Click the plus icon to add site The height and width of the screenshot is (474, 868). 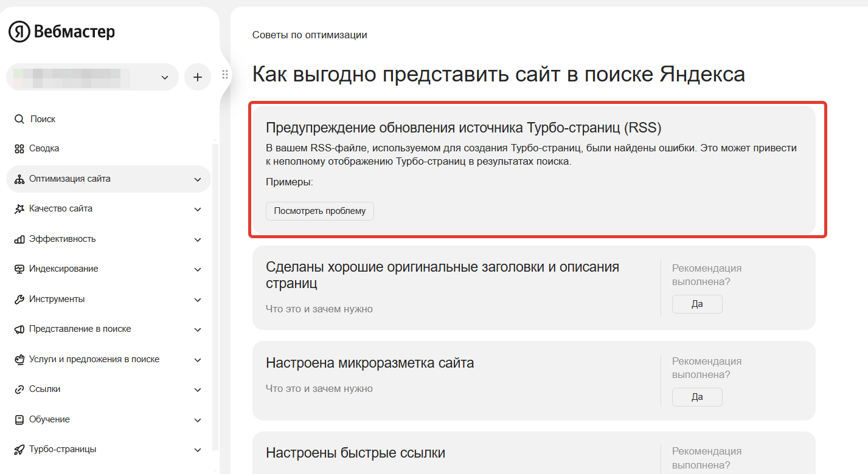click(197, 77)
